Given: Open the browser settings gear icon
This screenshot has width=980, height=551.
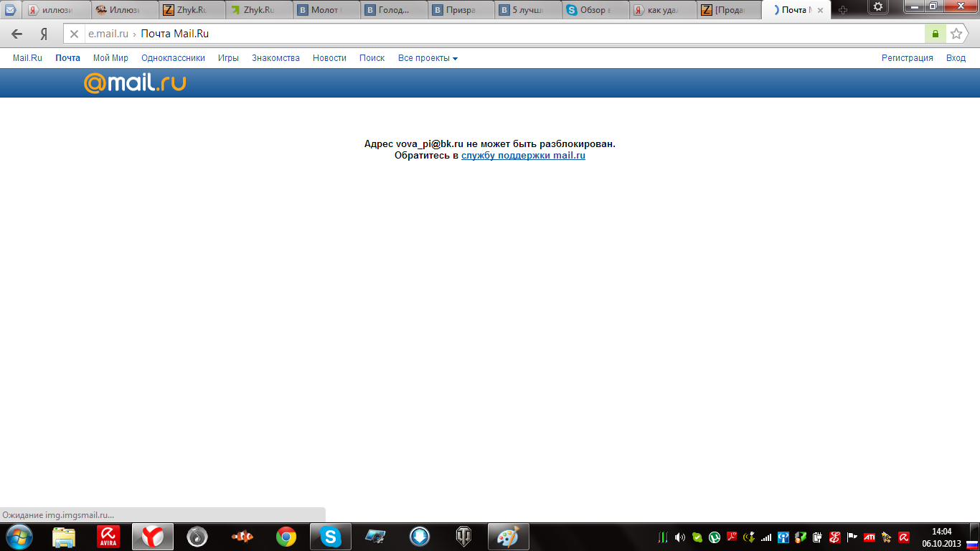Looking at the screenshot, I should click(x=877, y=7).
